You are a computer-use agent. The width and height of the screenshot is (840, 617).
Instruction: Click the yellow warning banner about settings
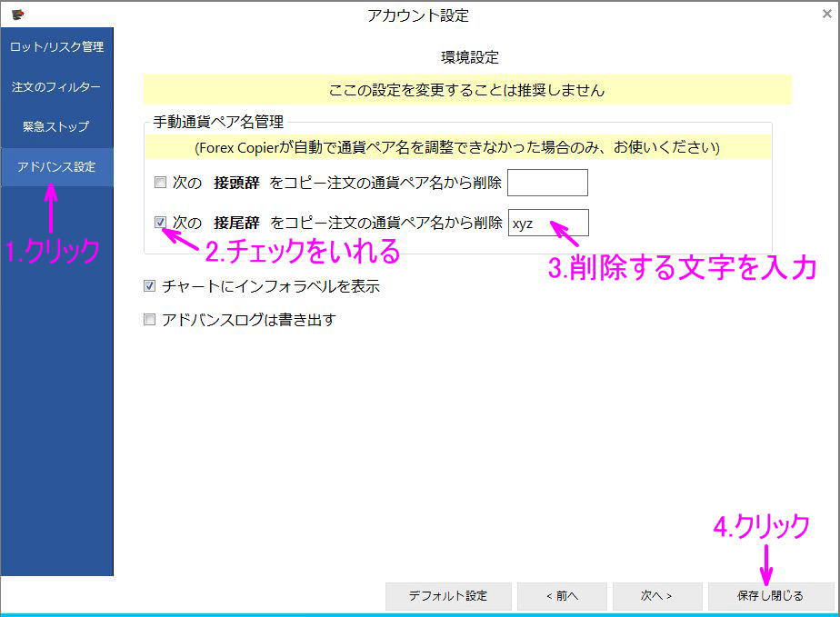tap(465, 90)
